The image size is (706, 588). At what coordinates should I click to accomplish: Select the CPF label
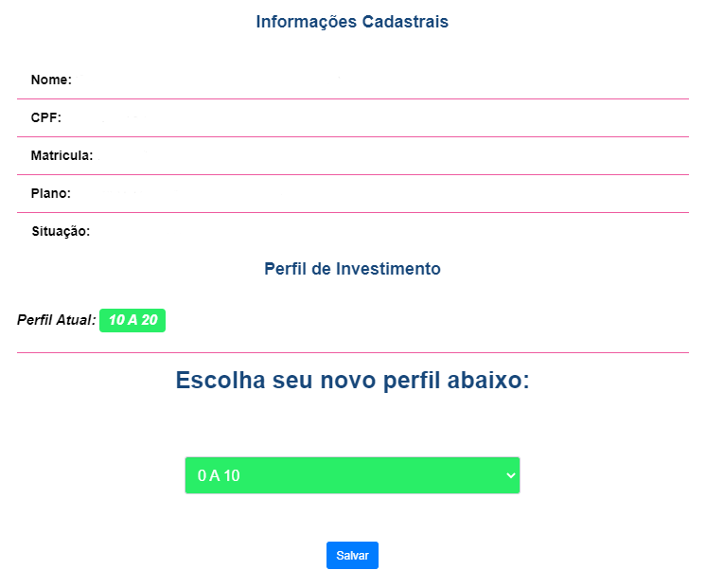(x=45, y=117)
